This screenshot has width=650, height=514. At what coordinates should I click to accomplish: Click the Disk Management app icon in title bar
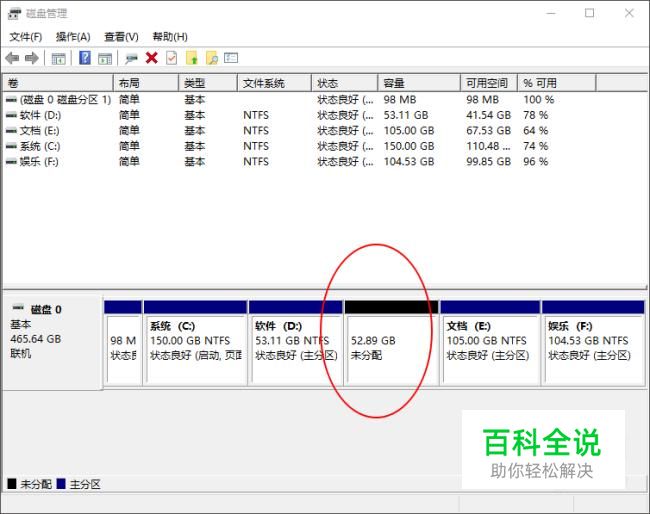(x=14, y=14)
